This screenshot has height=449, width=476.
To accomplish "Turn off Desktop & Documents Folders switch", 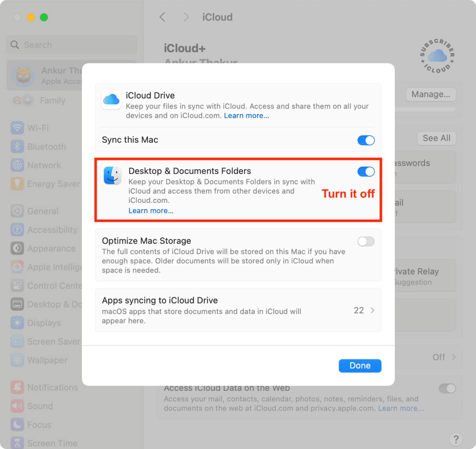I will [366, 172].
